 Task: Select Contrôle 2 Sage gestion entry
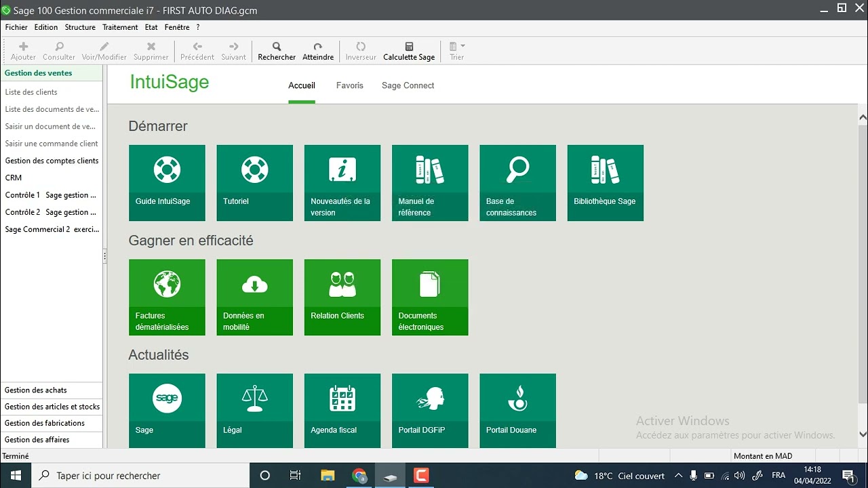tap(51, 212)
